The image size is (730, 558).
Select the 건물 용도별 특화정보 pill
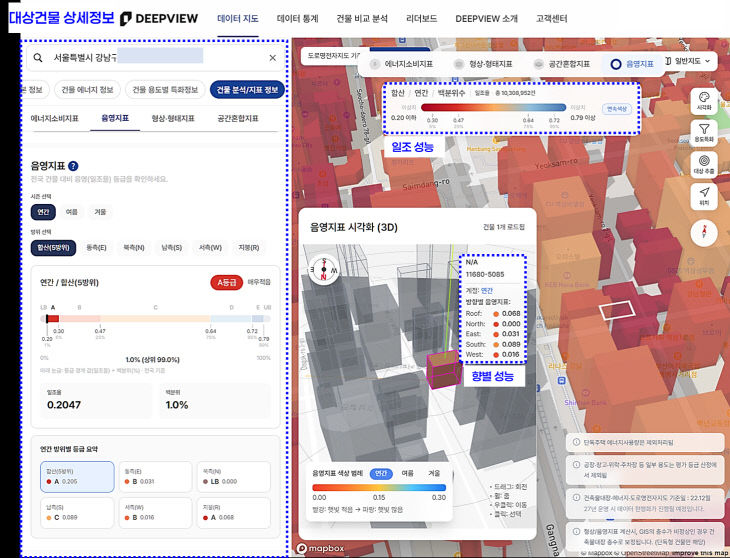click(165, 89)
